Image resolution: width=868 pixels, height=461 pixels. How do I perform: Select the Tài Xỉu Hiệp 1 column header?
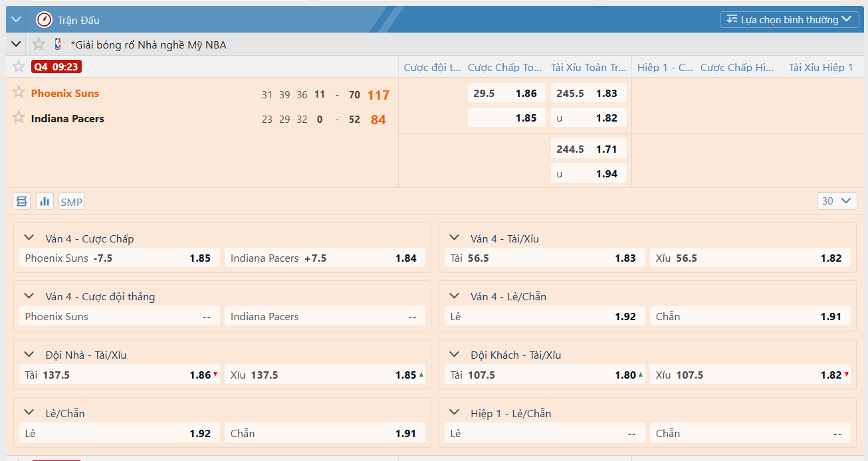tap(821, 68)
